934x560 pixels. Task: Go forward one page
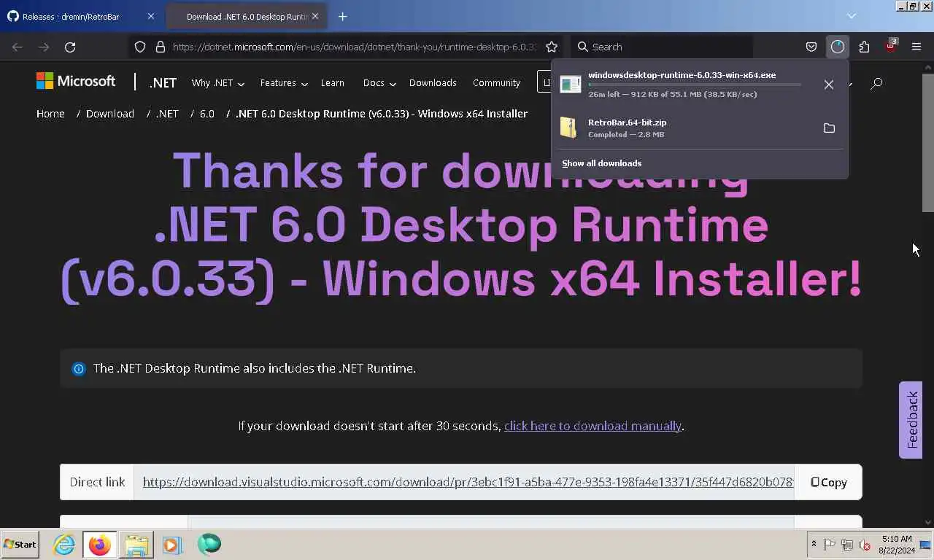(44, 47)
